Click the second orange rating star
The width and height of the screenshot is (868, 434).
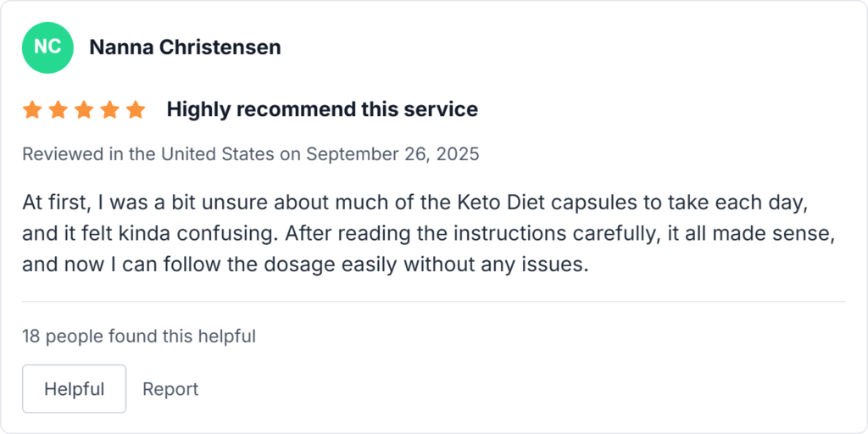click(x=58, y=109)
